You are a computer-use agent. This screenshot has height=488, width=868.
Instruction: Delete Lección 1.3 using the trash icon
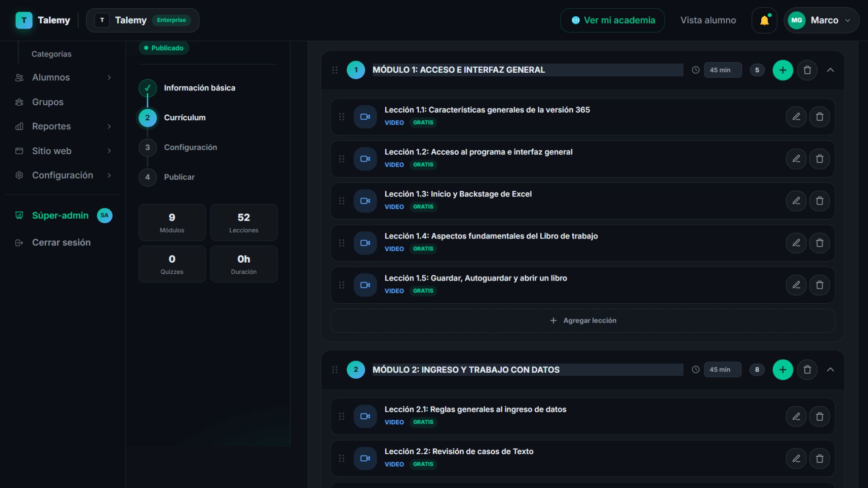tap(819, 201)
